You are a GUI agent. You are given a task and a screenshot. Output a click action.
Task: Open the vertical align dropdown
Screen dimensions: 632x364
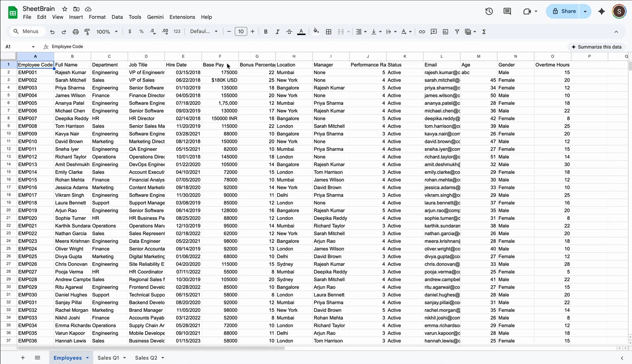click(x=376, y=32)
